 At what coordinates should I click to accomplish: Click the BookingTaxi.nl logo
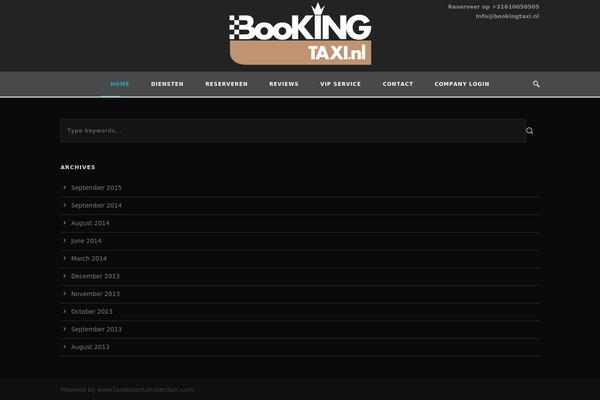300,34
